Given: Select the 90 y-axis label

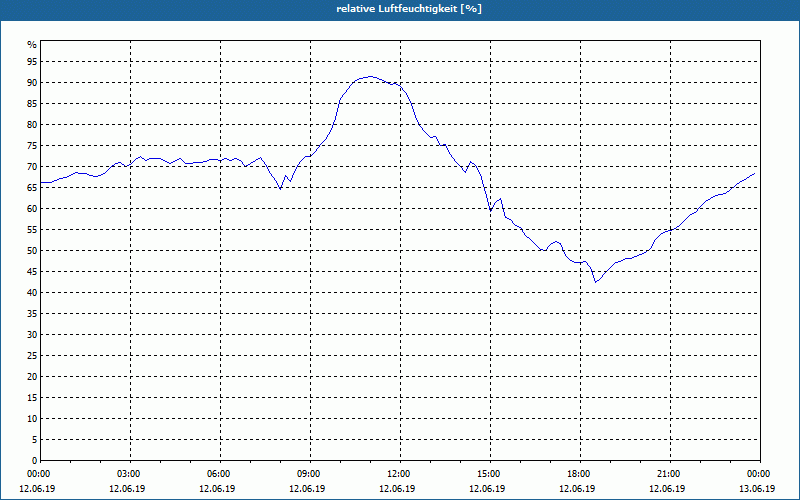Looking at the screenshot, I should click(32, 83).
